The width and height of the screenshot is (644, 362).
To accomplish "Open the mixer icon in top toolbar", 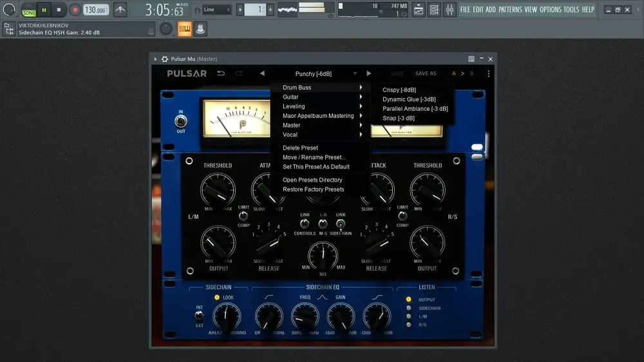I will [x=450, y=10].
